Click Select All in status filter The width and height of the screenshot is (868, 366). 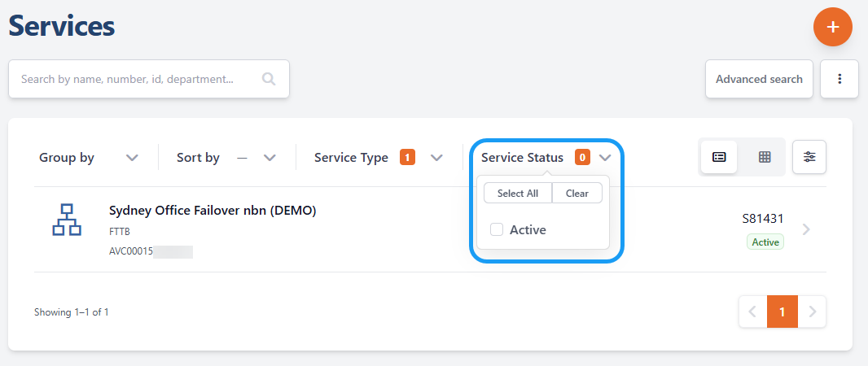[518, 194]
